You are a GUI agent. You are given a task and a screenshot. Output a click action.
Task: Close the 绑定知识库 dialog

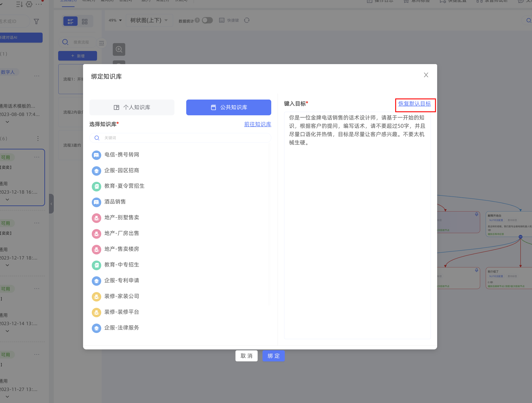[426, 75]
